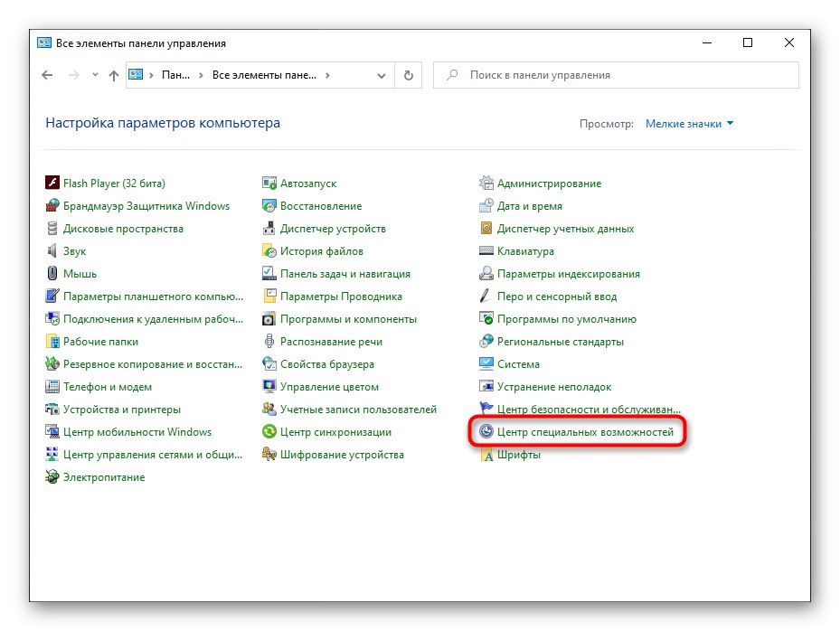Click the Рабочие папки icon
The height and width of the screenshot is (631, 840).
pyautogui.click(x=52, y=341)
